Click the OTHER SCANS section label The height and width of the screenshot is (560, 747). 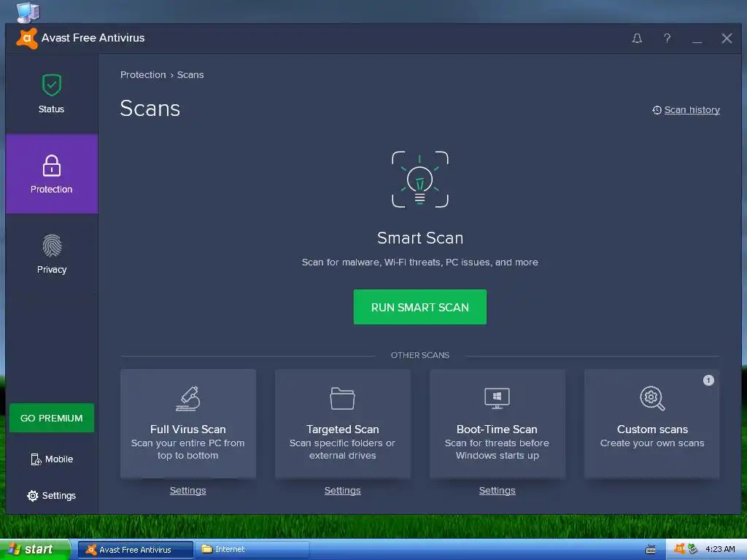pyautogui.click(x=419, y=355)
